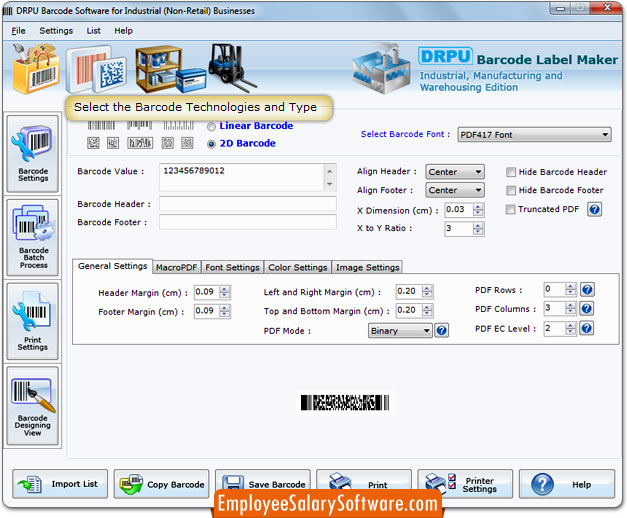The height and width of the screenshot is (518, 627).
Task: Switch to Barcode Designing View
Action: point(33,406)
